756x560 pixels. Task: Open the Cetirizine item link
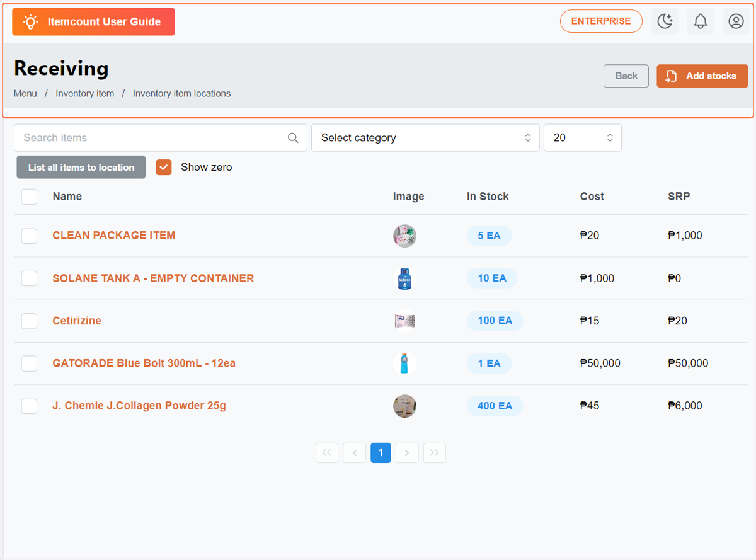click(x=77, y=321)
